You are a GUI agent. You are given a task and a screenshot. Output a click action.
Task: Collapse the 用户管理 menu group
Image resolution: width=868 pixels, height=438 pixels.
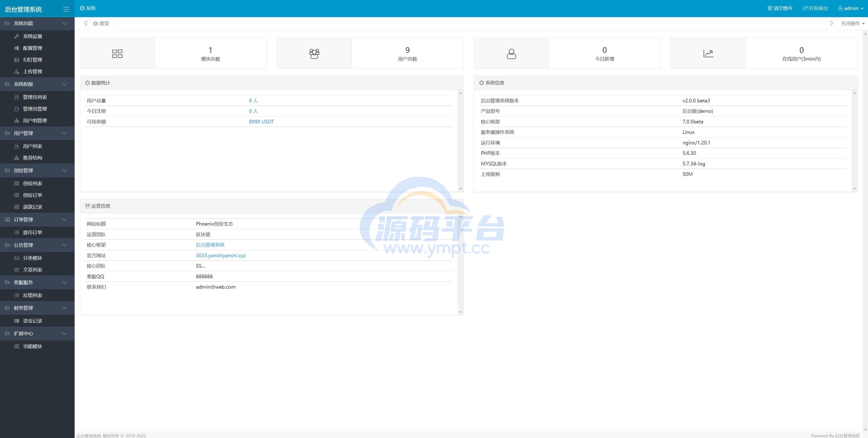tap(37, 133)
